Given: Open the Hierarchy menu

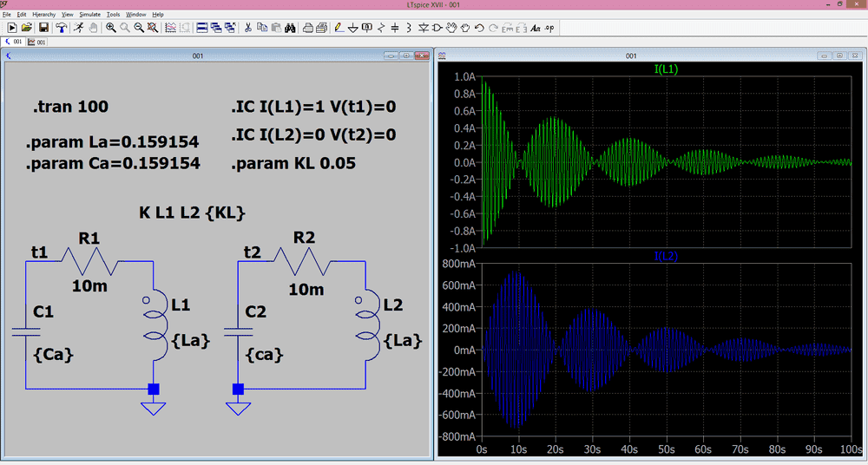Looking at the screenshot, I should pos(44,15).
